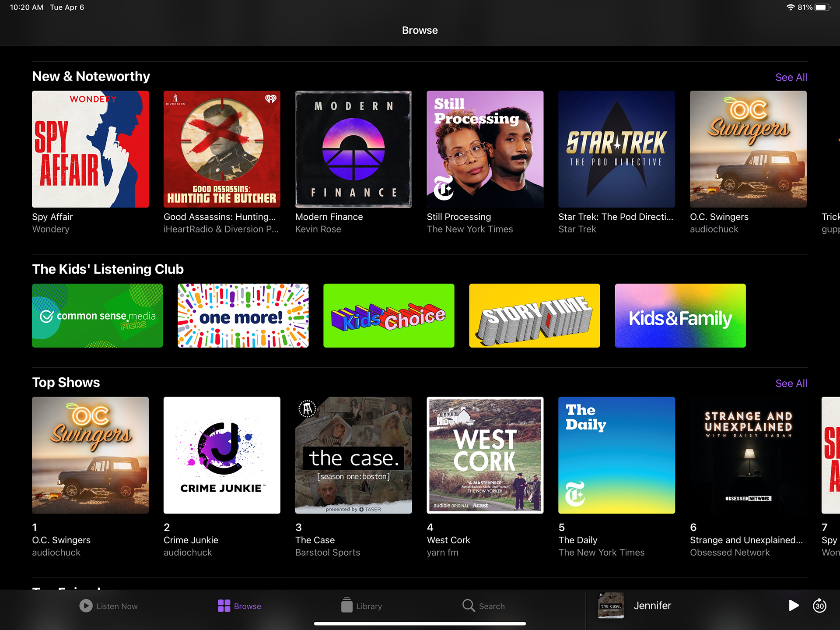Tap the New & Noteworthy section heading

(91, 76)
